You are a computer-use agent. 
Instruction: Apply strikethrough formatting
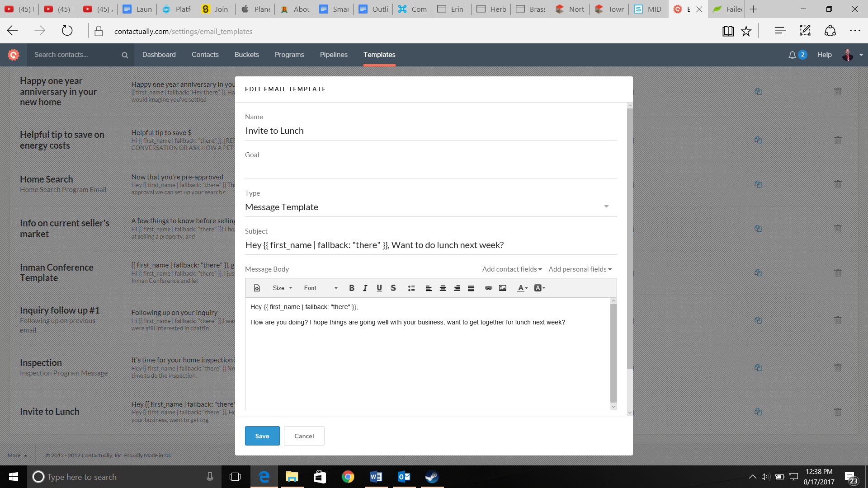tap(393, 288)
